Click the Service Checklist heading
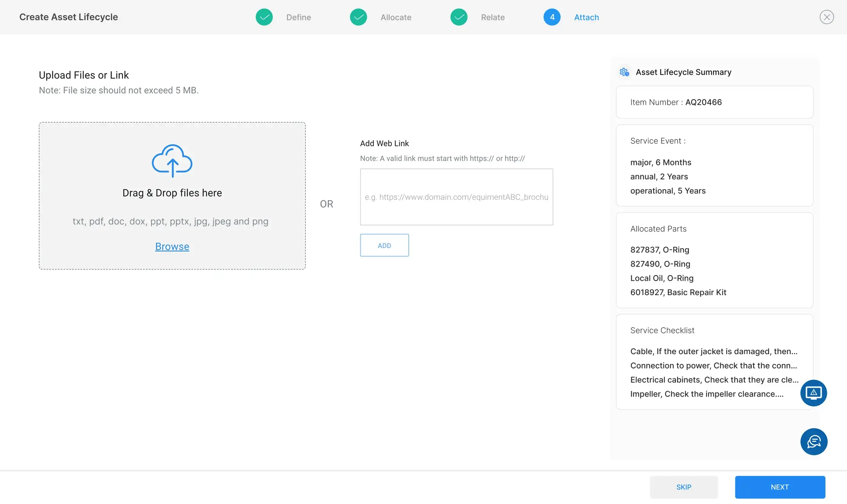 coord(662,330)
